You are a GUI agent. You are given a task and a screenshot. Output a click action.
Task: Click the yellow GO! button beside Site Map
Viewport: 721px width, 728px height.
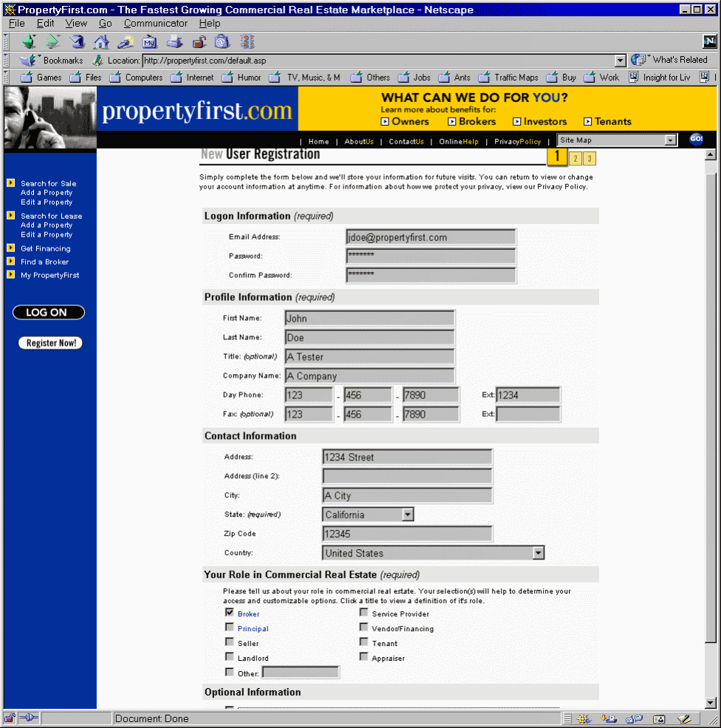696,140
